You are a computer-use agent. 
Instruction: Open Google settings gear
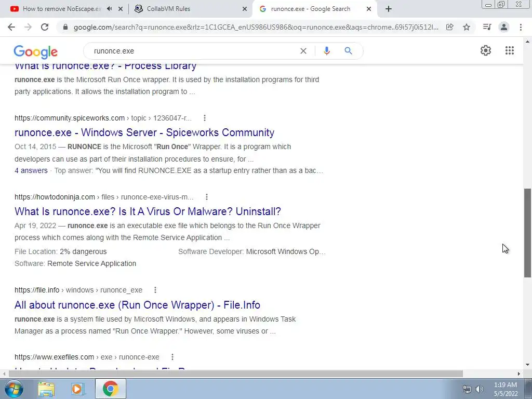pyautogui.click(x=486, y=50)
